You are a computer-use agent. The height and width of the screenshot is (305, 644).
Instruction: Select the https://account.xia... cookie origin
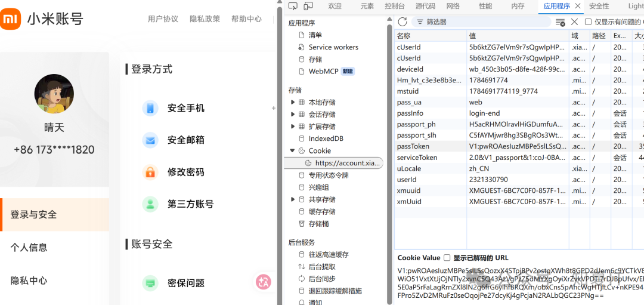coord(333,163)
